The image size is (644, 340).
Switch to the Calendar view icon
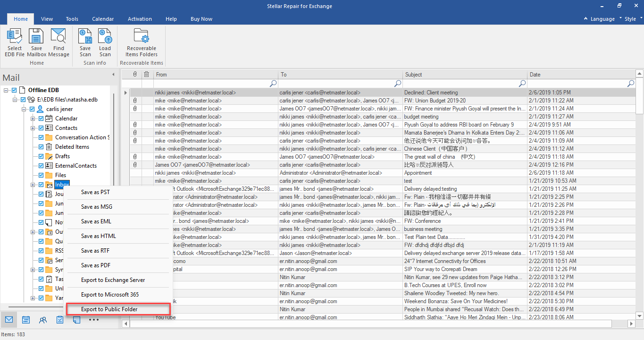pos(26,320)
